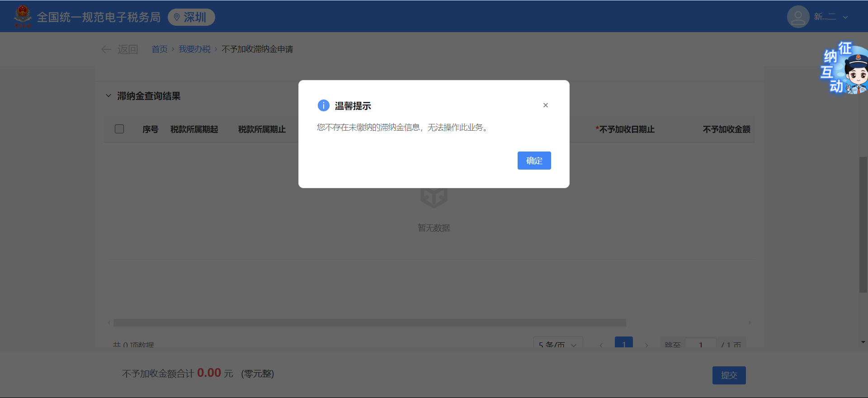Go to previous page arrow
The image size is (868, 398).
click(601, 345)
